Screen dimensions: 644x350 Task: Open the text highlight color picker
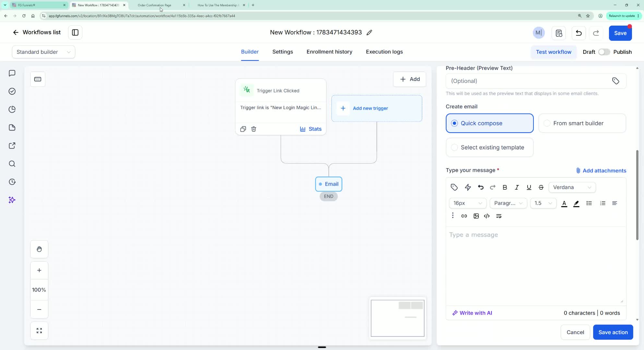click(576, 204)
